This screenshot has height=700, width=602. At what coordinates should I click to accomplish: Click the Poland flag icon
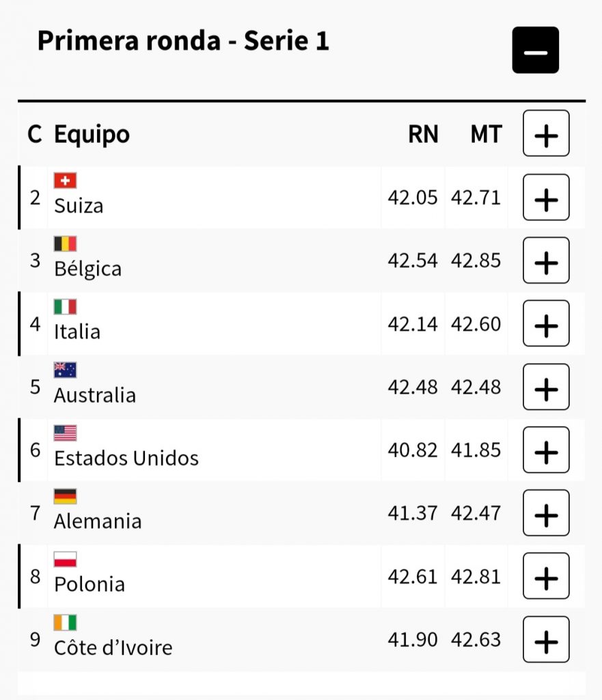pyautogui.click(x=65, y=559)
